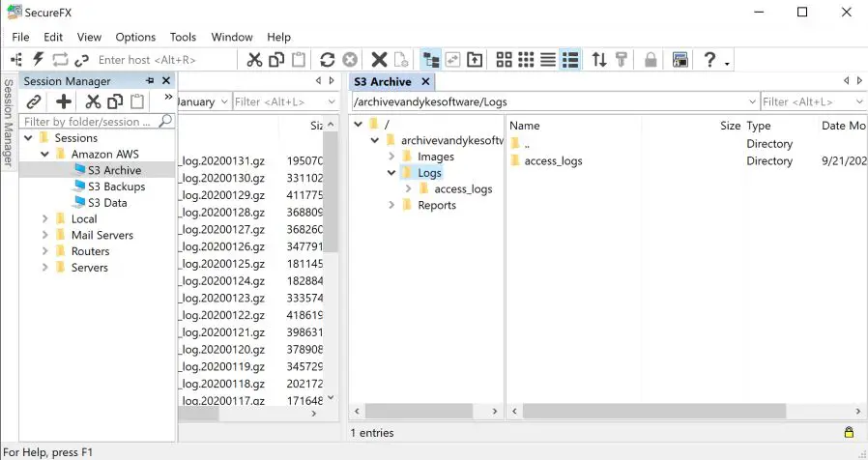Click the Quick Connect lightning bolt icon
Image resolution: width=868 pixels, height=460 pixels.
(39, 59)
